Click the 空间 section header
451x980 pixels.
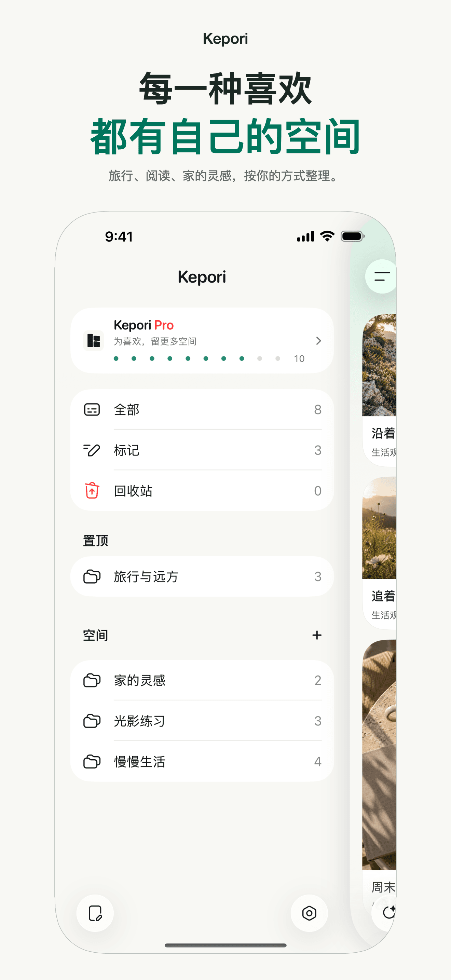tap(95, 635)
